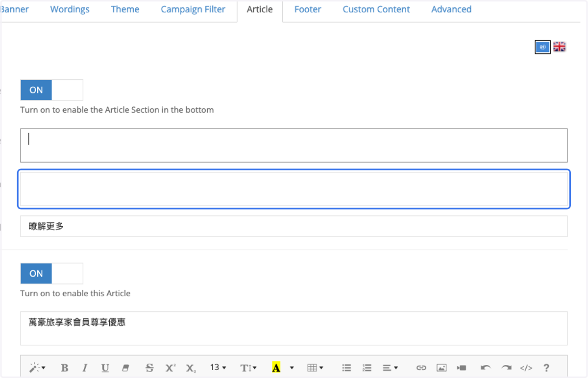The image size is (588, 378).
Task: Insert a picture via image icon
Action: tap(441, 368)
